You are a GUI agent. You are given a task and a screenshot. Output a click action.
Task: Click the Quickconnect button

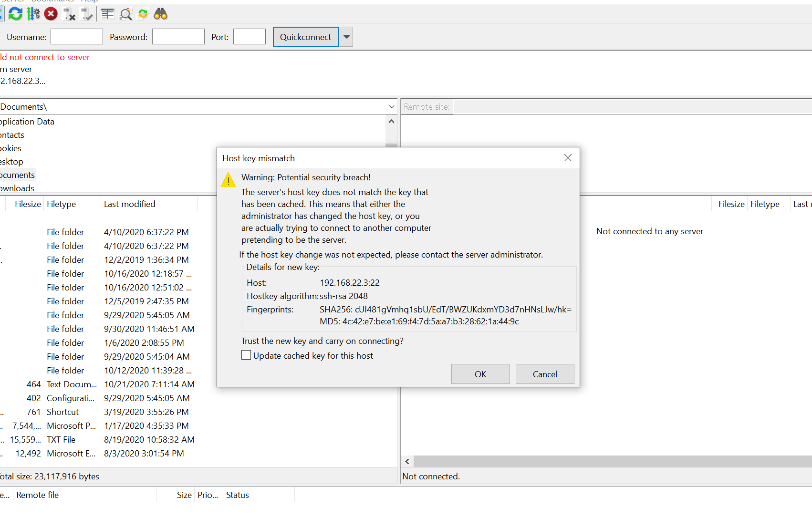(305, 37)
